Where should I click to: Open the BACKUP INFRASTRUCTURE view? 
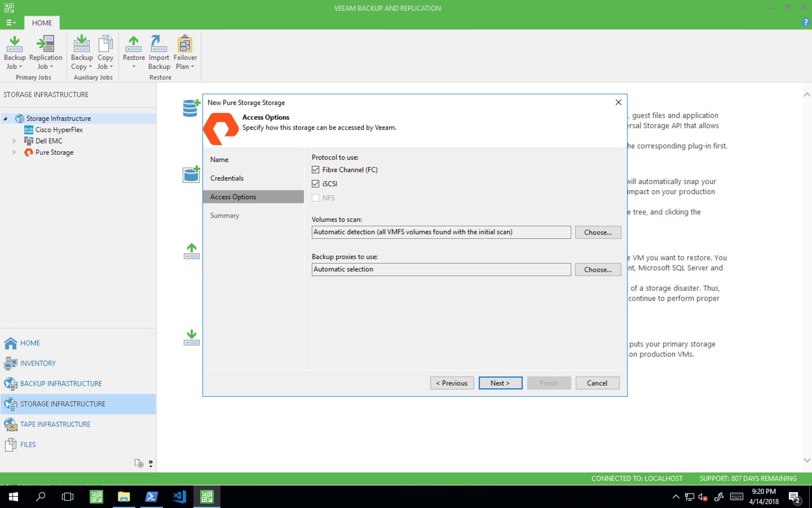[x=78, y=384]
